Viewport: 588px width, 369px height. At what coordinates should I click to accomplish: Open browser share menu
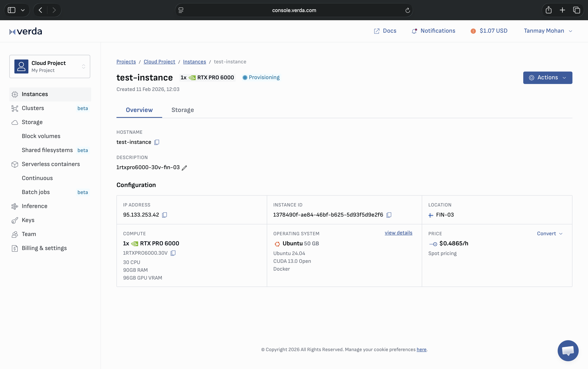[549, 10]
